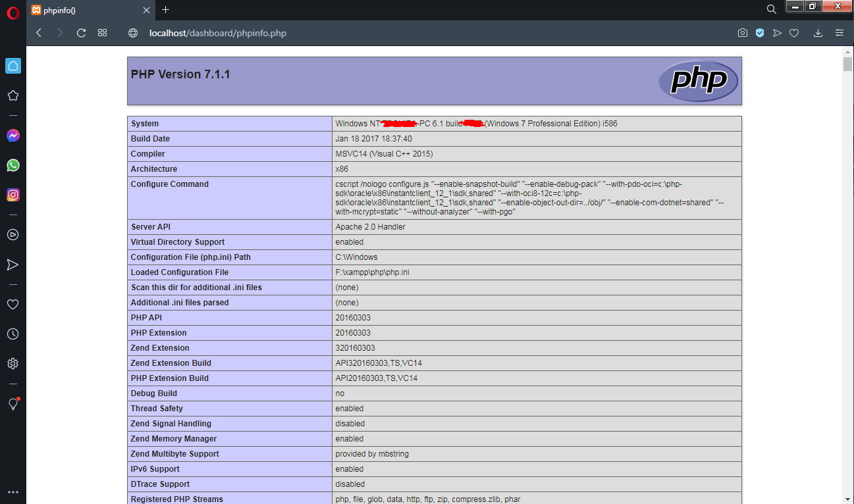Screen dimensions: 854x504
Task: Open Instagram in the sidebar
Action: tap(13, 195)
